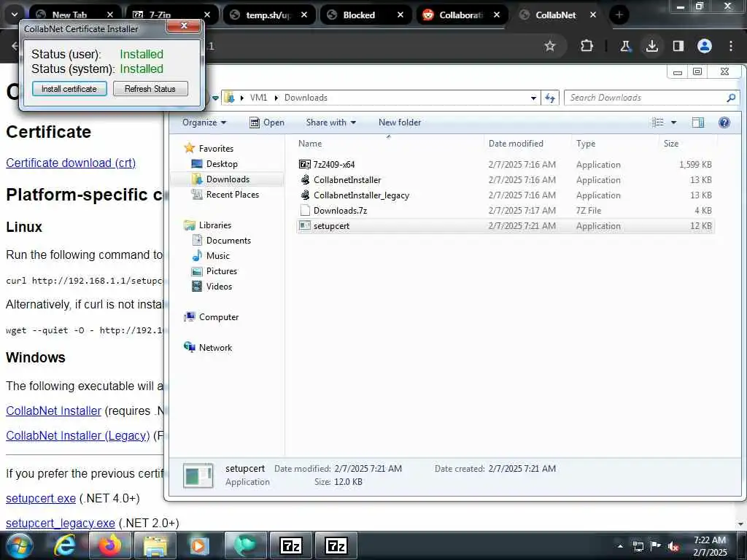Open the Music library
Image resolution: width=747 pixels, height=560 pixels.
217,256
